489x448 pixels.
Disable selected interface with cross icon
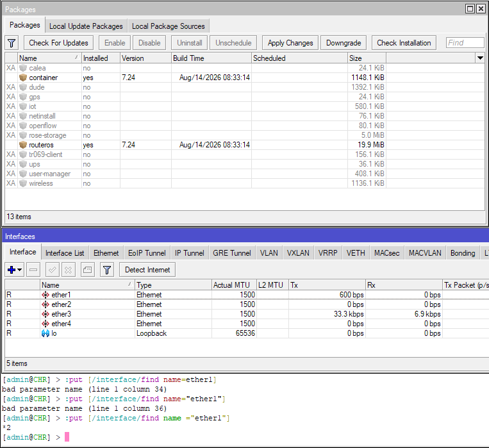[69, 270]
